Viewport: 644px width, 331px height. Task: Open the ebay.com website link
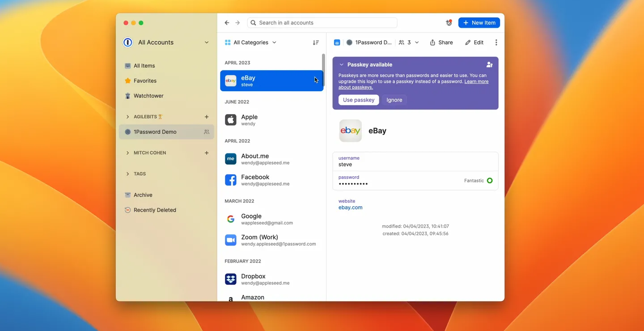pyautogui.click(x=350, y=208)
